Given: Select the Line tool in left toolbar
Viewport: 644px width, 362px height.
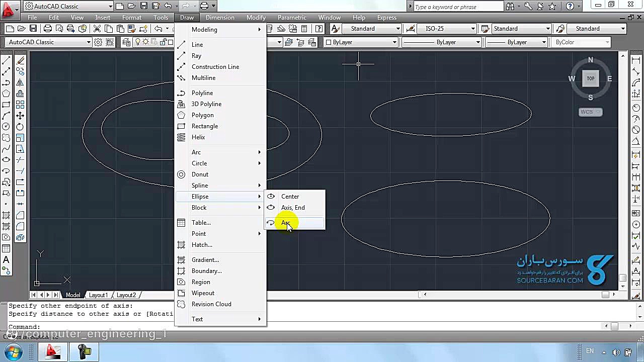Looking at the screenshot, I should coord(6,60).
